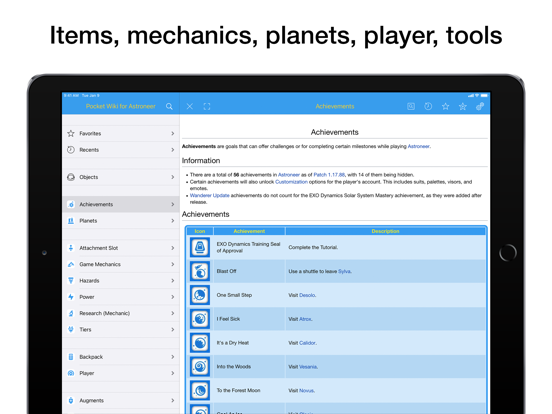Viewport: 552px width, 414px height.
Task: Click the One Small Step achievement icon
Action: [200, 295]
